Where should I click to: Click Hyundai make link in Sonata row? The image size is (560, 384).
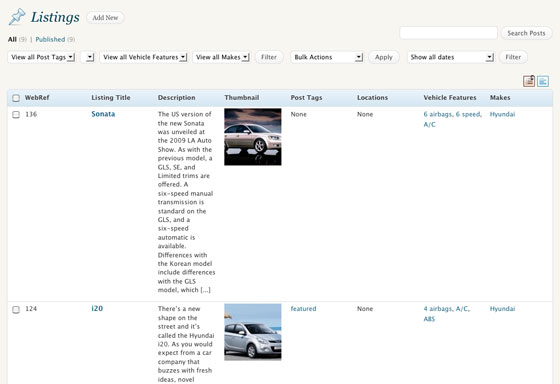[x=502, y=114]
